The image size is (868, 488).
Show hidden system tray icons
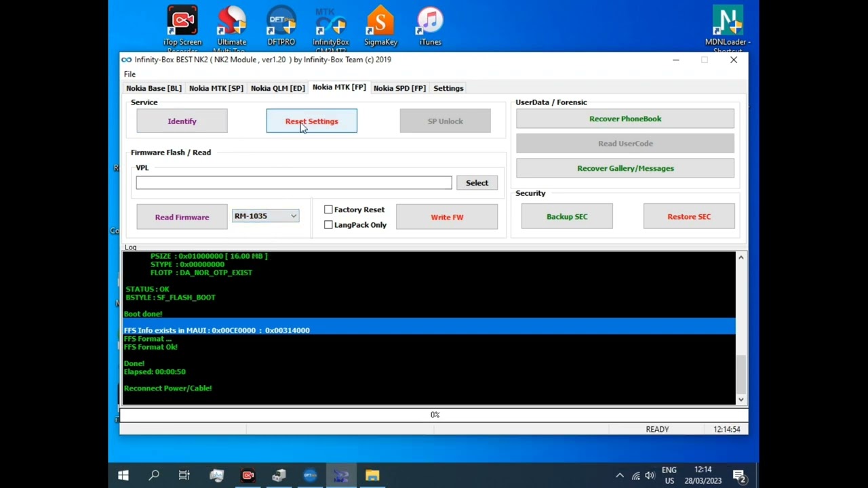click(x=620, y=476)
